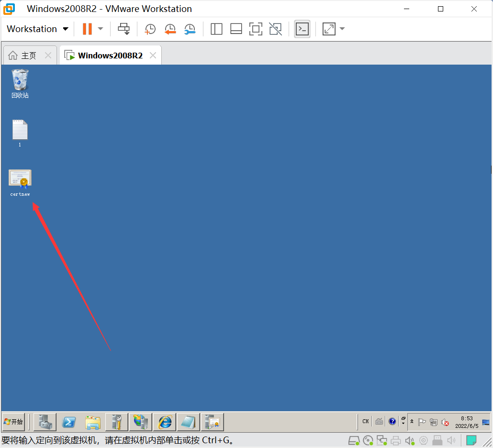Click the Show Desktop button in the guest taskbar

(486, 422)
